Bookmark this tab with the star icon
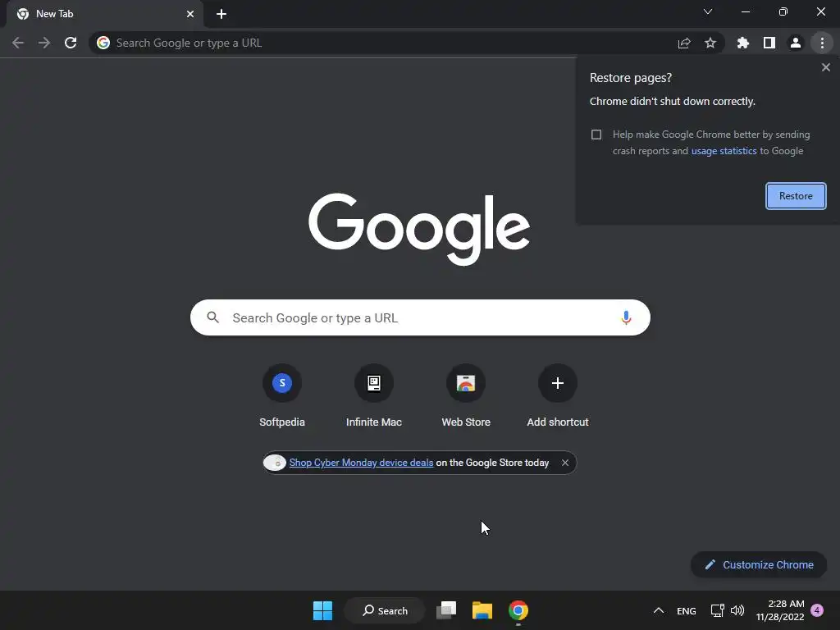The image size is (840, 630). (x=710, y=43)
